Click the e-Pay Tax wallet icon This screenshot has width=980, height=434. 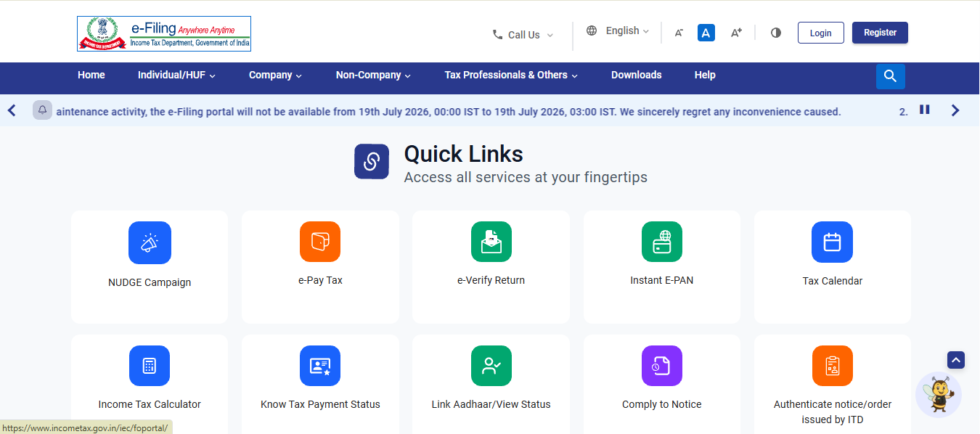click(x=320, y=242)
